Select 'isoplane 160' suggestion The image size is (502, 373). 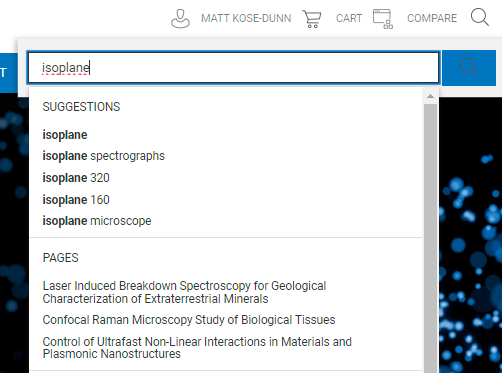point(76,200)
